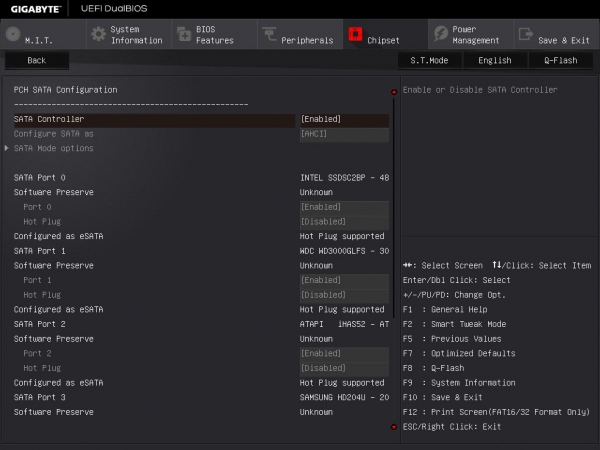The height and width of the screenshot is (450, 600).
Task: Click the PCH SATA Configuration heading
Action: 65,90
